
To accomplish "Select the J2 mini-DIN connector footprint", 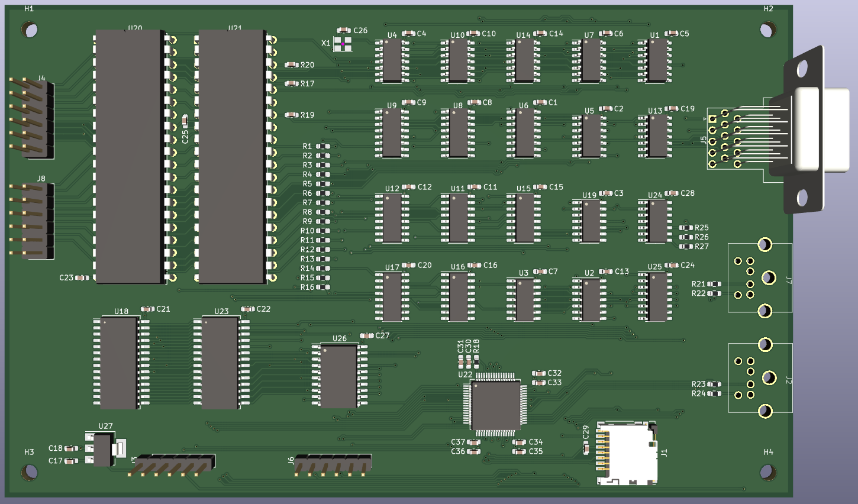I will pos(760,378).
